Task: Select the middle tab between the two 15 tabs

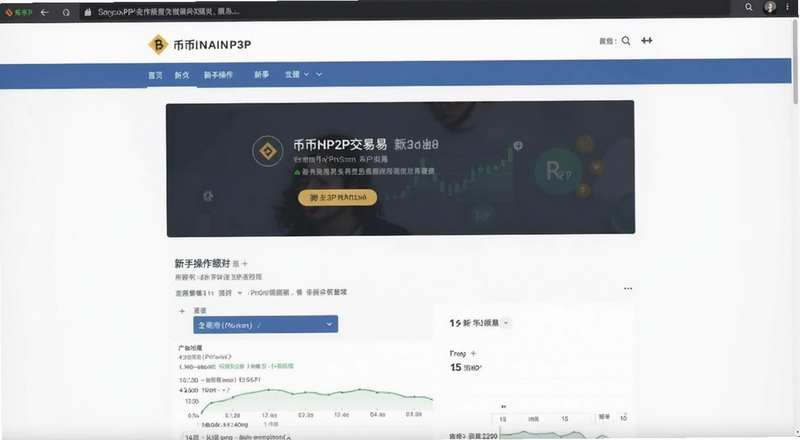Action: click(534, 419)
